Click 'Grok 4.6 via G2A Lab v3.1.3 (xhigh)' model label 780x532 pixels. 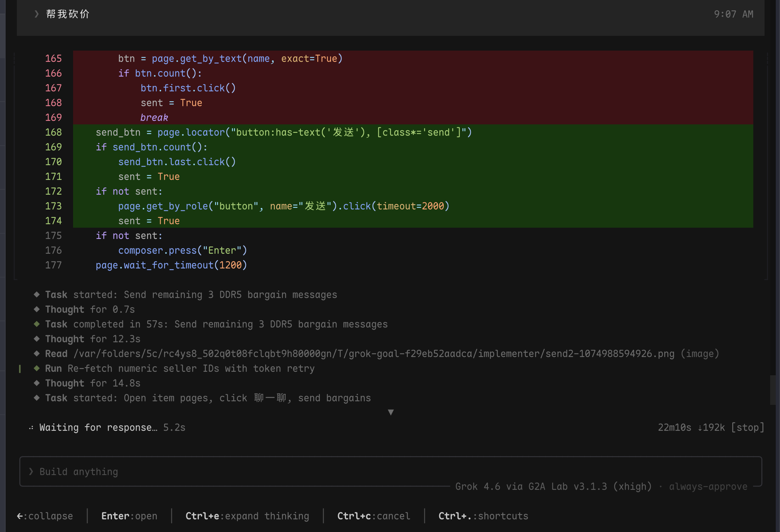553,486
